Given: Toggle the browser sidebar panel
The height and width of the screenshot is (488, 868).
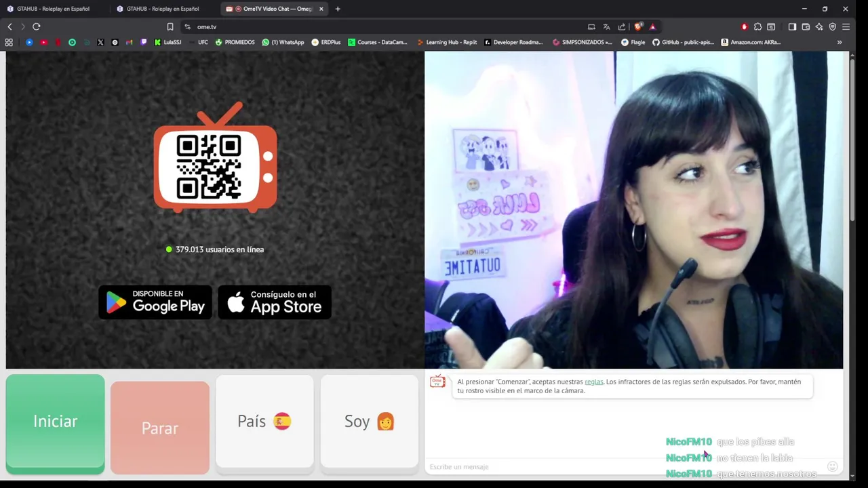Looking at the screenshot, I should pos(792,26).
